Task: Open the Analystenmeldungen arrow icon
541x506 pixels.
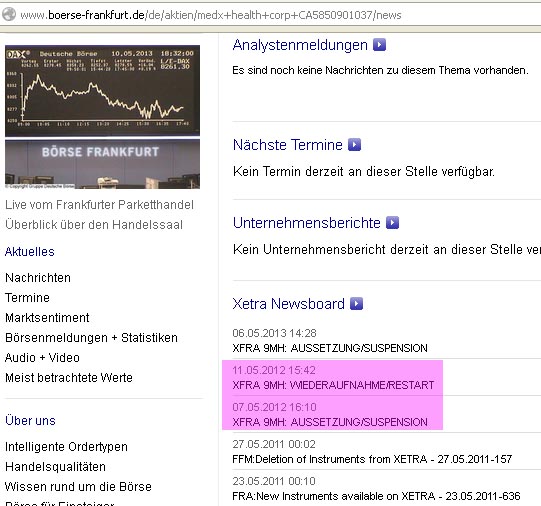Action: 379,45
